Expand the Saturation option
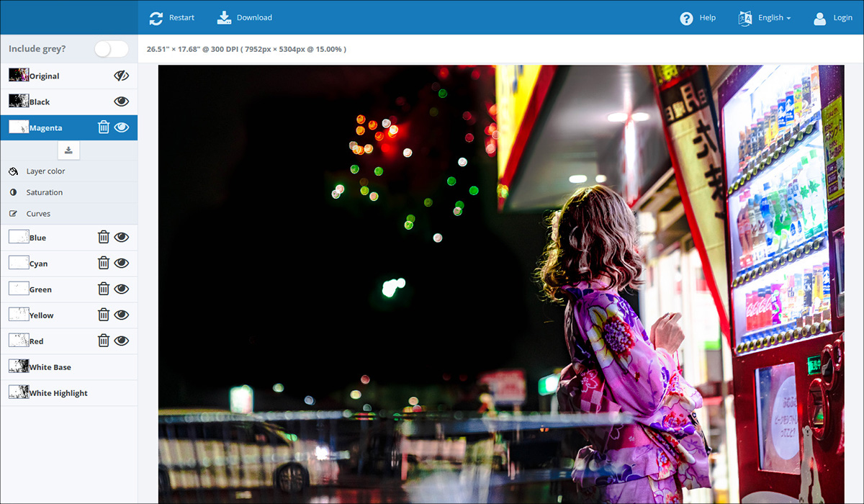This screenshot has height=504, width=864. (x=44, y=192)
